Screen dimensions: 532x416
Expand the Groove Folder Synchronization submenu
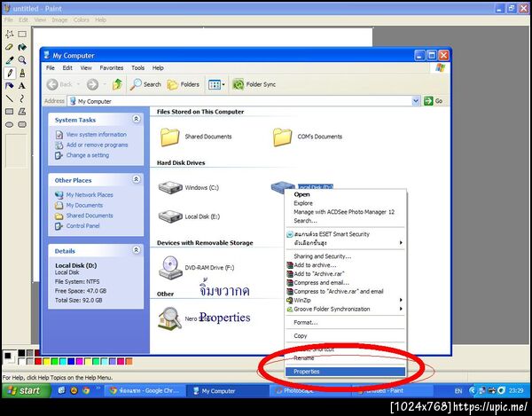coord(345,309)
